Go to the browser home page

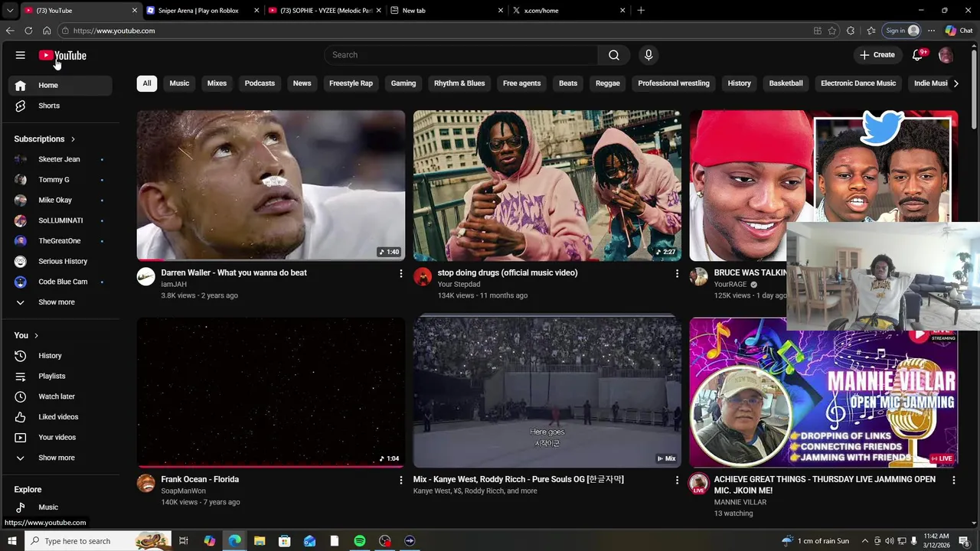coord(47,31)
